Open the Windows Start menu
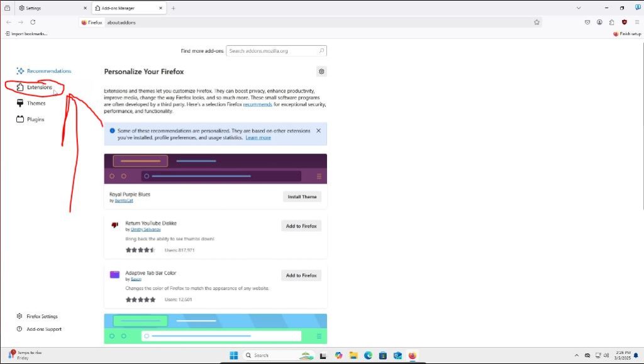 coord(234,355)
